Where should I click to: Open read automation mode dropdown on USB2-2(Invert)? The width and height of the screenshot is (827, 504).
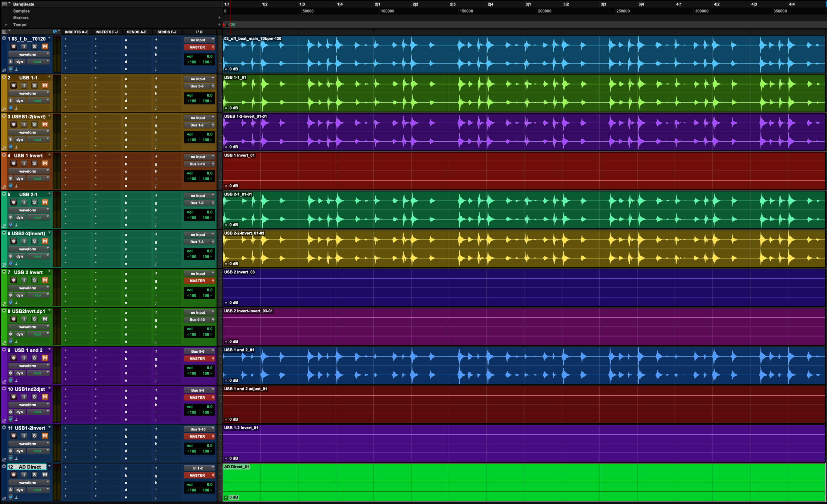[x=38, y=256]
